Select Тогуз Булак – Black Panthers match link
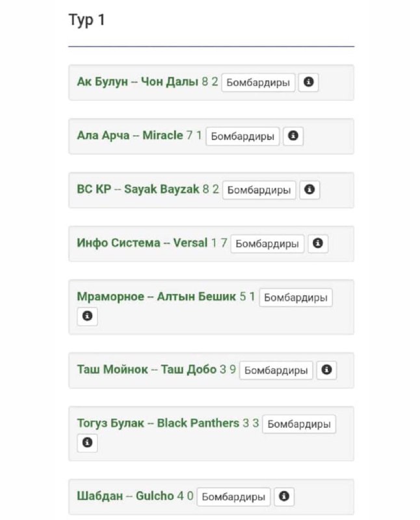420x520 pixels. click(x=158, y=423)
